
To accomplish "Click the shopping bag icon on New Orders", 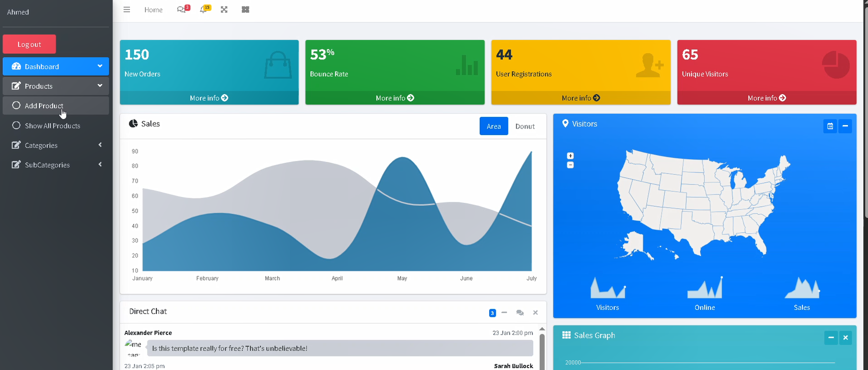I will click(278, 65).
